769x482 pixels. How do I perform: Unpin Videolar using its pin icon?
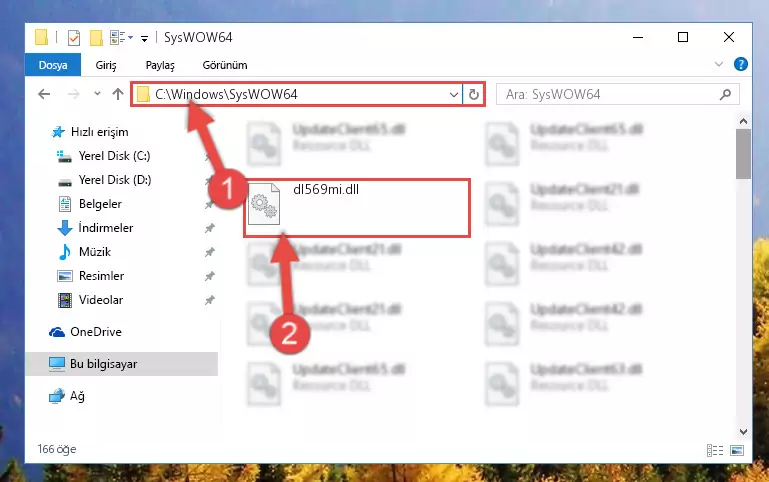[x=209, y=300]
